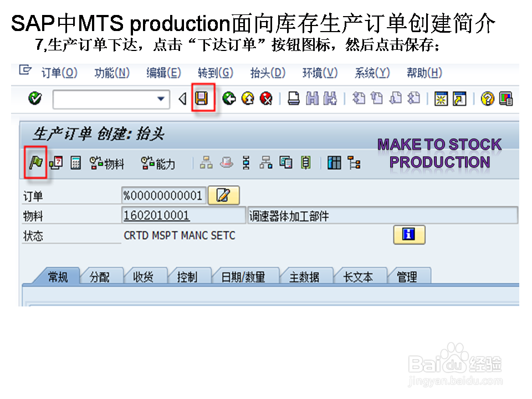Click the overlapping documents icon
532x399 pixels.
click(x=286, y=163)
